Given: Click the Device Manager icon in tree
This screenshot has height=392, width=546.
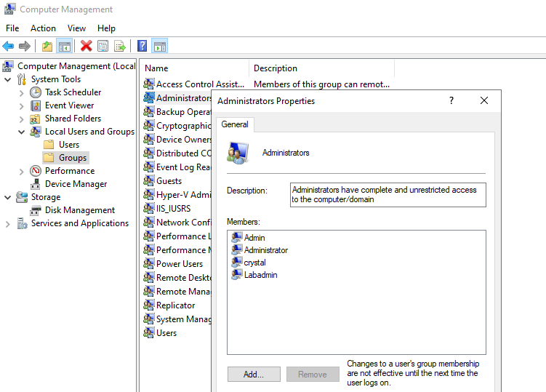Looking at the screenshot, I should click(x=35, y=184).
